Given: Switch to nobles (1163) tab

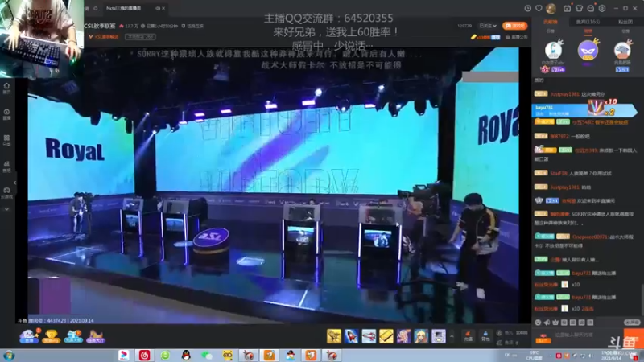Looking at the screenshot, I should pos(588,22).
